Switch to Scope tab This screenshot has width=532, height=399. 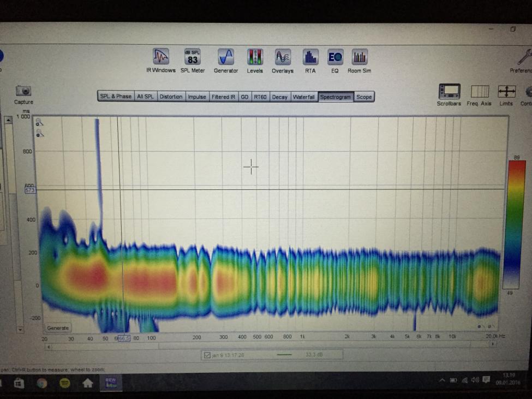pos(364,97)
